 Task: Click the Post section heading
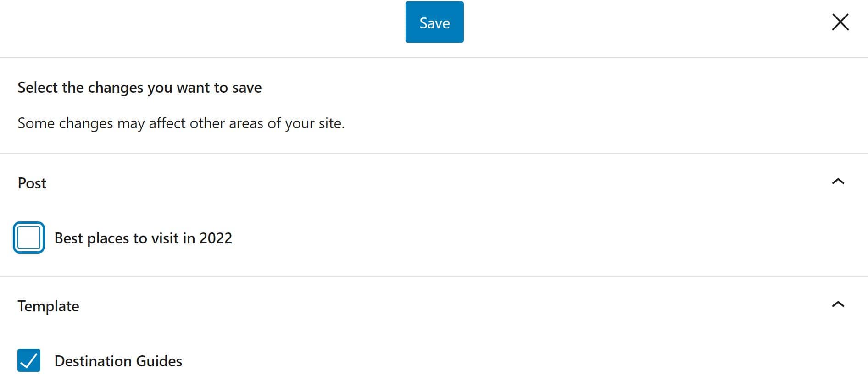click(32, 183)
